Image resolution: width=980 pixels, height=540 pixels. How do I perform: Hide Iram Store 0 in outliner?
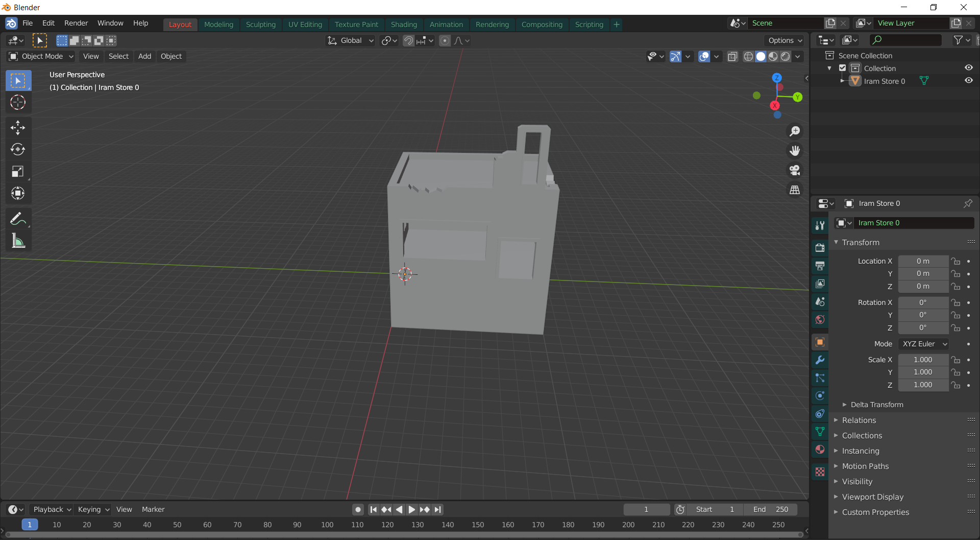point(968,81)
